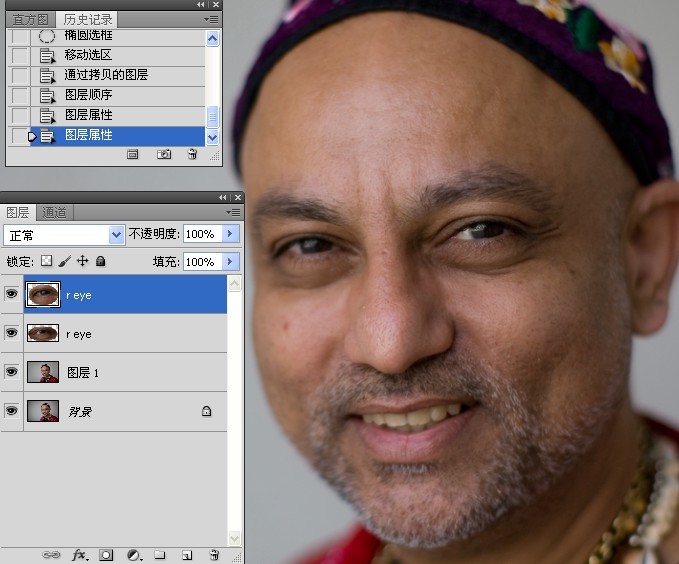The width and height of the screenshot is (679, 564).
Task: Open the 填充 slider arrow
Action: (x=230, y=262)
